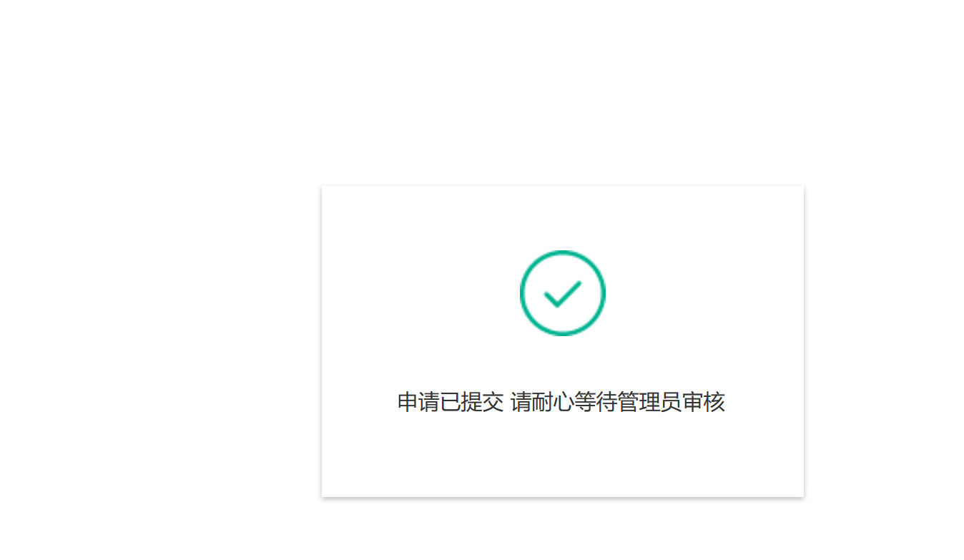This screenshot has height=560, width=964.
Task: Click the 等待 characters in the message
Action: (597, 402)
